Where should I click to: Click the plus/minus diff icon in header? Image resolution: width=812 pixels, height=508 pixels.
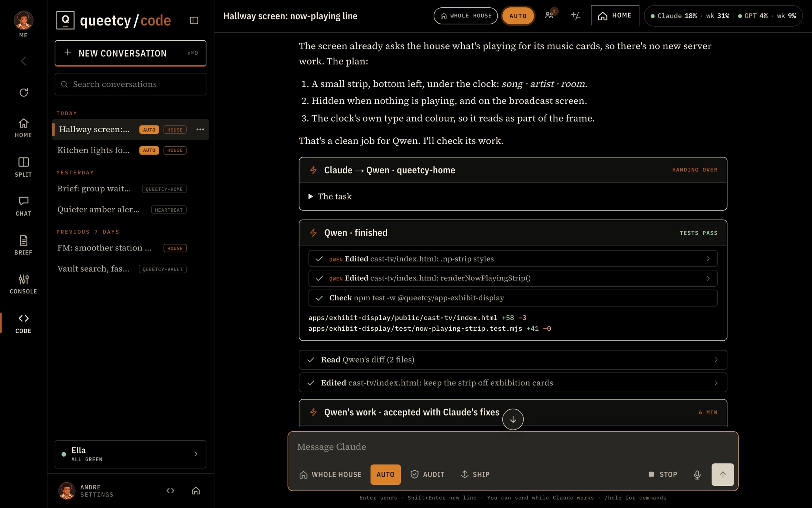tap(576, 16)
